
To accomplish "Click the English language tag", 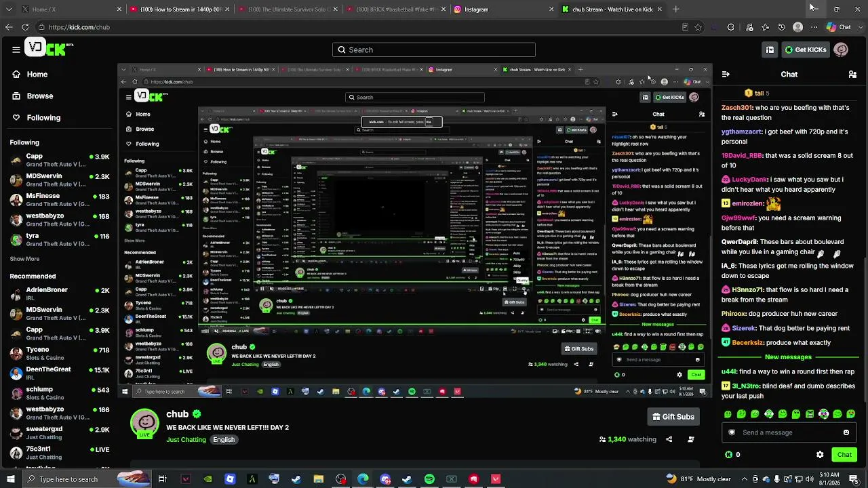I will click(224, 440).
